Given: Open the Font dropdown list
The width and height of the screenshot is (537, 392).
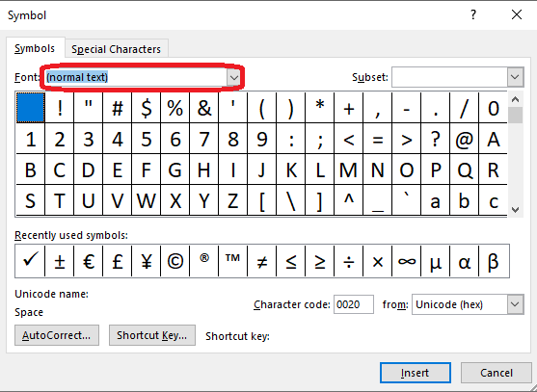Looking at the screenshot, I should pos(233,77).
